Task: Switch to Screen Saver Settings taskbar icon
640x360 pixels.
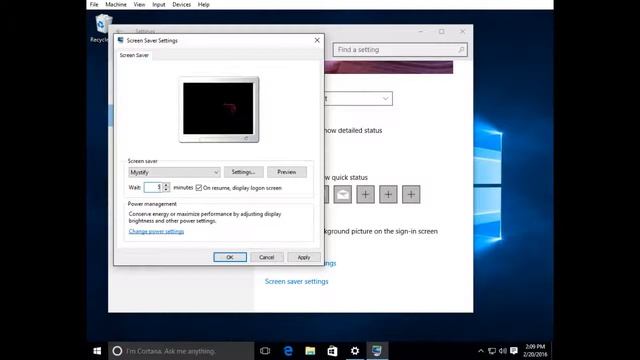Action: tap(377, 351)
